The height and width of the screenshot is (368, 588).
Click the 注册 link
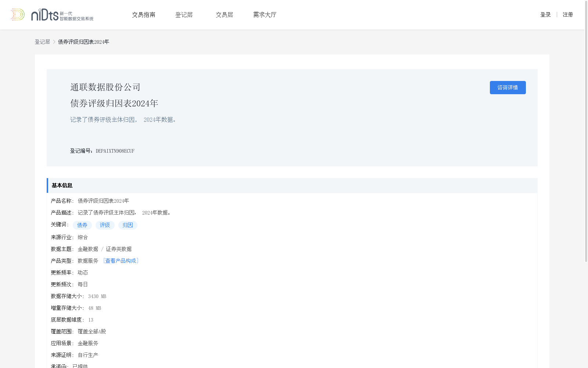coord(568,15)
